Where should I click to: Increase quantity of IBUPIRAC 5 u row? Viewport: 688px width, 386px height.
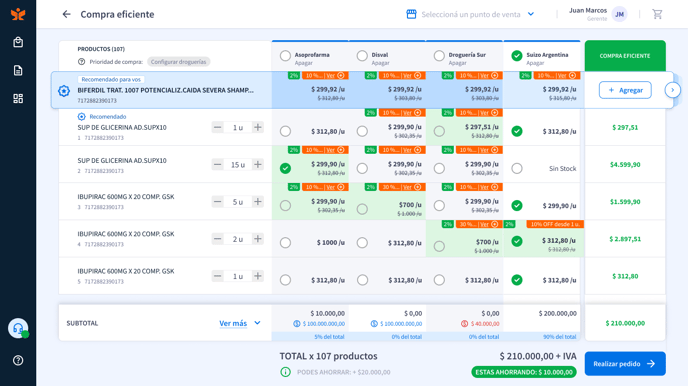[258, 202]
